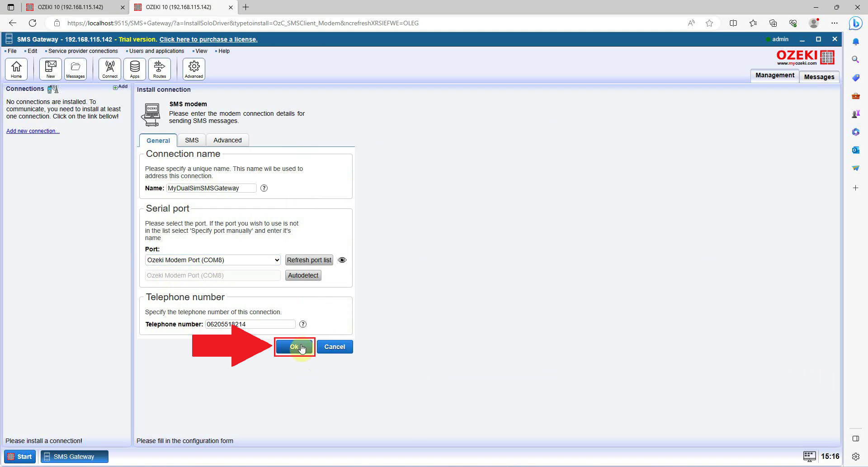
Task: Add page to favorites star icon
Action: tap(709, 23)
